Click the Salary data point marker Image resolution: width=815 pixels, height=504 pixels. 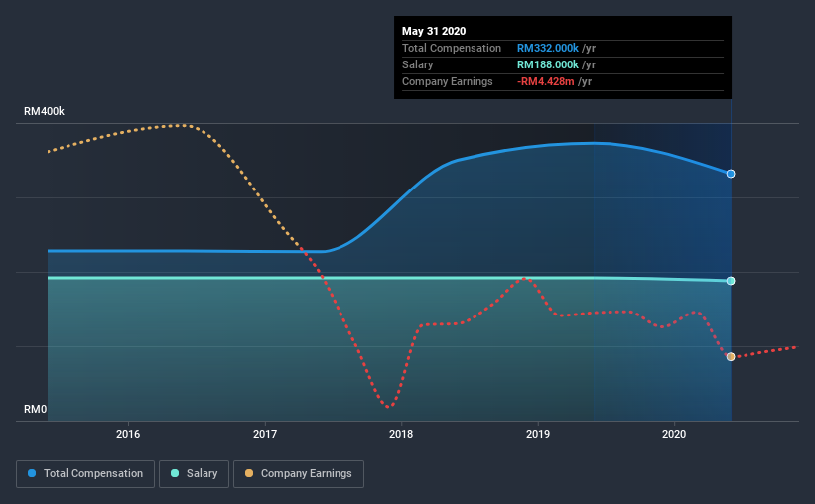pos(731,281)
